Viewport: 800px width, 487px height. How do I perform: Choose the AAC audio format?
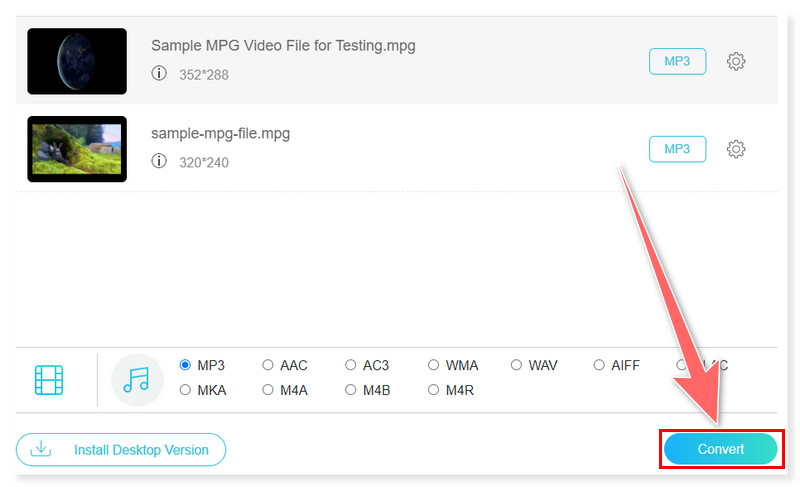coord(268,366)
